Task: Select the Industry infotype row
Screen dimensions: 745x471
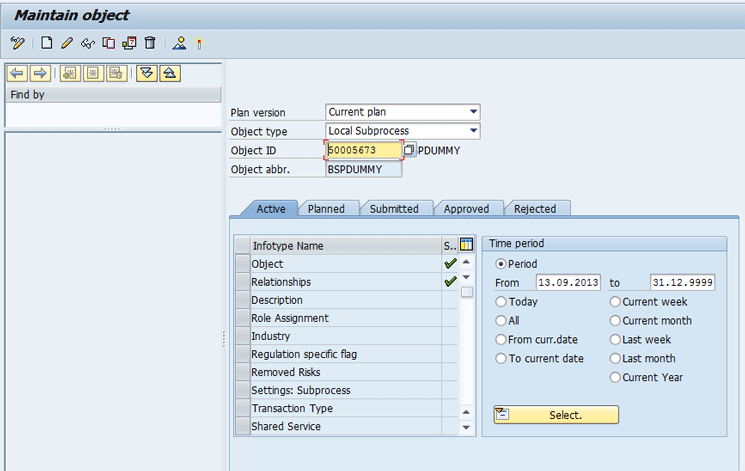Action: point(346,336)
